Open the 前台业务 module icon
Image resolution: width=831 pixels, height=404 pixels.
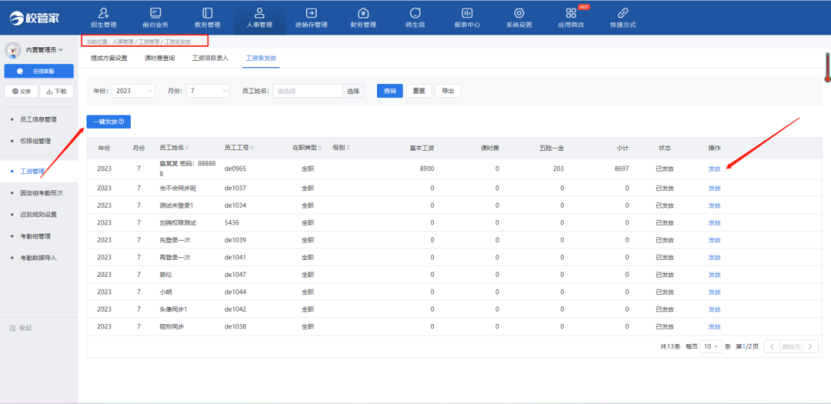tap(153, 15)
